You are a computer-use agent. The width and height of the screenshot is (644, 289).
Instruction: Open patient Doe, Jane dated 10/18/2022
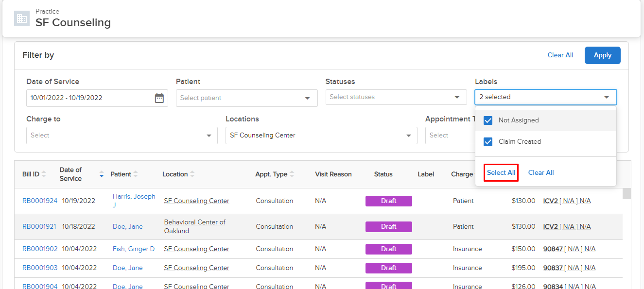click(128, 227)
